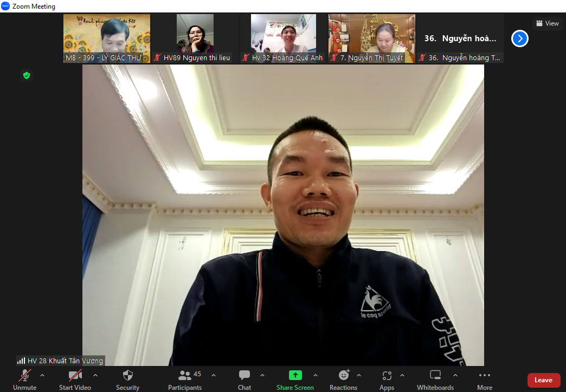Open the More options menu
The height and width of the screenshot is (392, 566).
[x=485, y=376]
